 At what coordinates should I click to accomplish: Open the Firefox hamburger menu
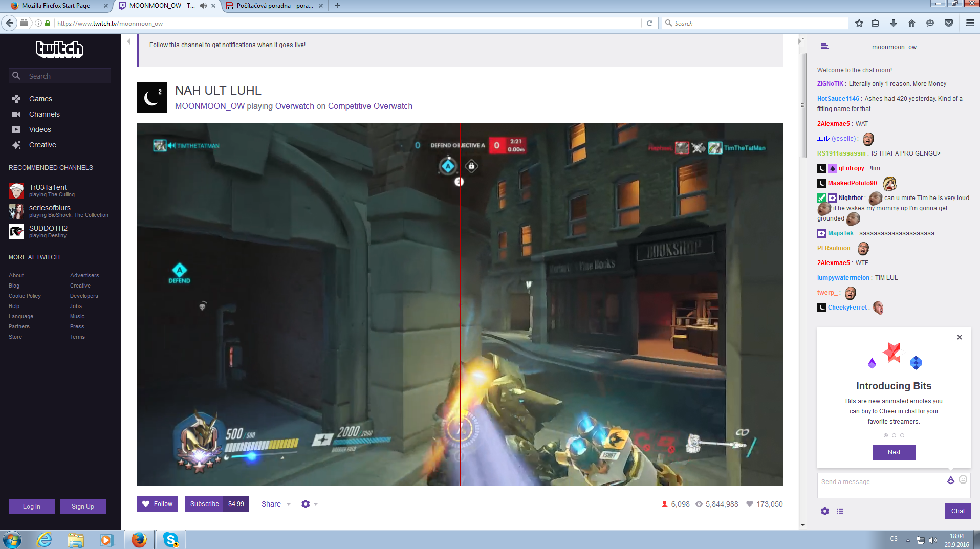coord(970,23)
